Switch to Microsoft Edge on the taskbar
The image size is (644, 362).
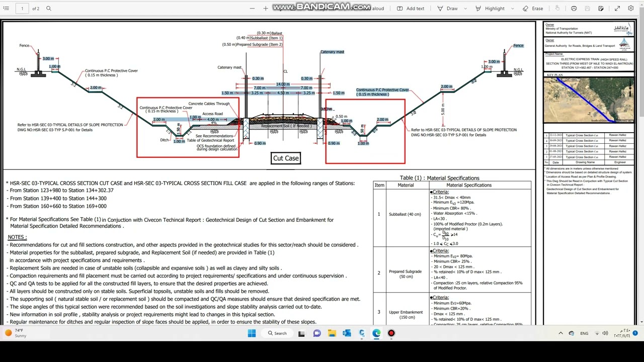[376, 333]
